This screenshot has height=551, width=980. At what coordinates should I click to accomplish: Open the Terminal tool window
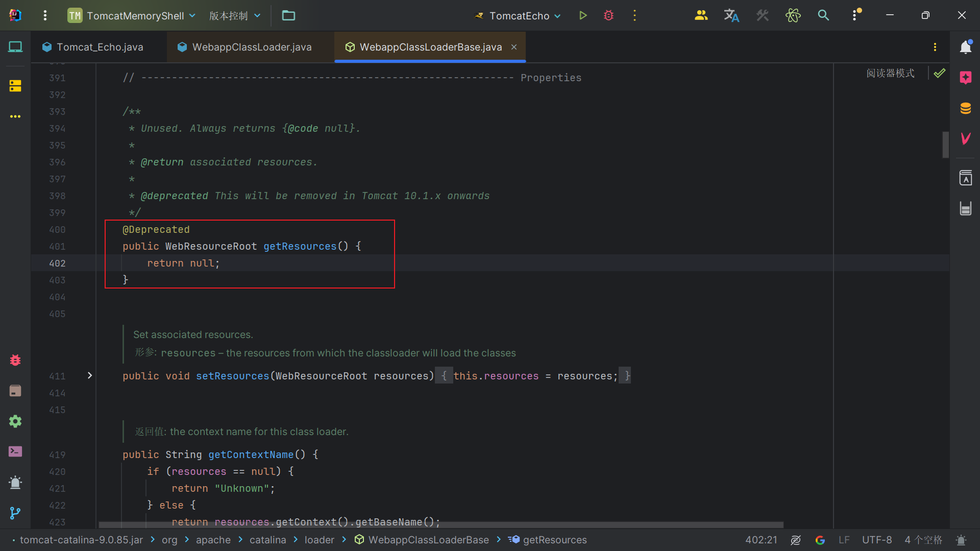click(x=15, y=452)
